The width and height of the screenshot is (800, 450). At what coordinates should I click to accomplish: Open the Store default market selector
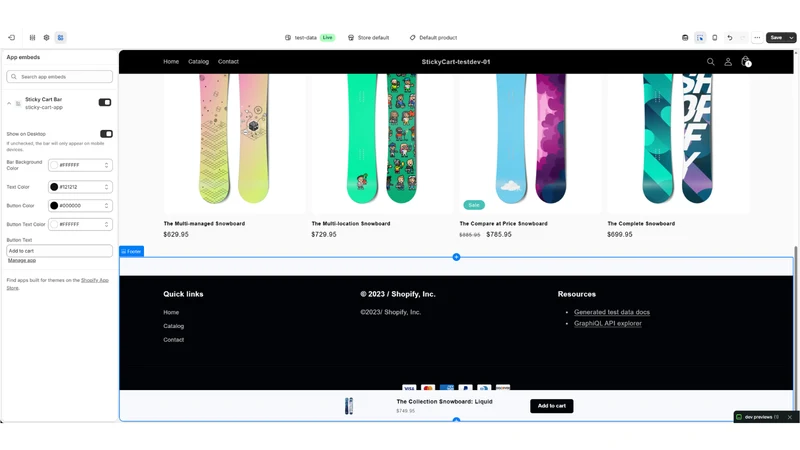(368, 38)
